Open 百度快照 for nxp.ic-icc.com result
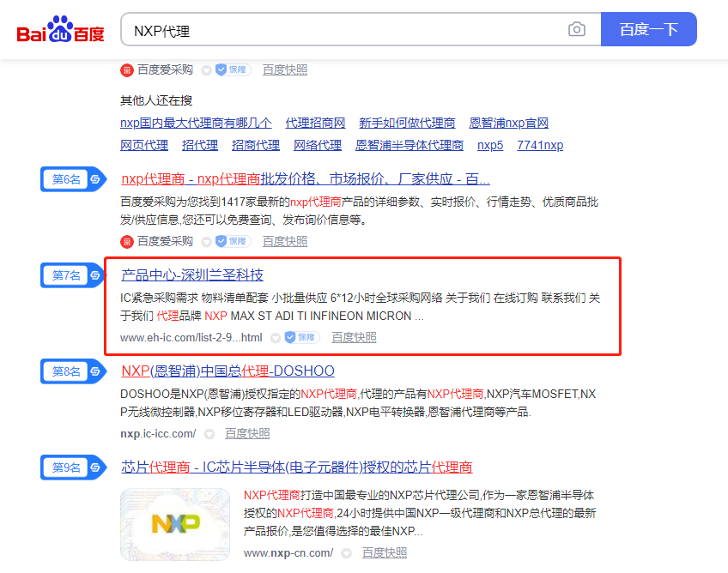This screenshot has height=573, width=728. click(x=247, y=434)
